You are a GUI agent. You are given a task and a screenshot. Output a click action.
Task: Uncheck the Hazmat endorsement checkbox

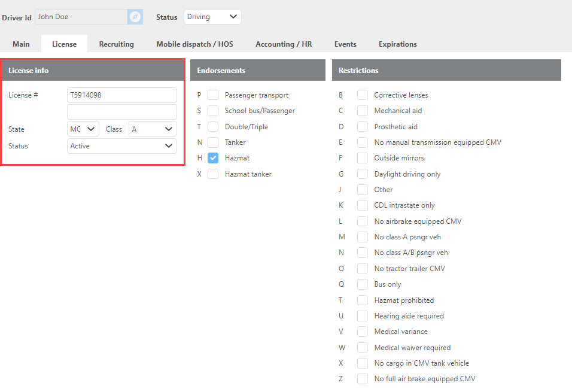[x=213, y=158]
